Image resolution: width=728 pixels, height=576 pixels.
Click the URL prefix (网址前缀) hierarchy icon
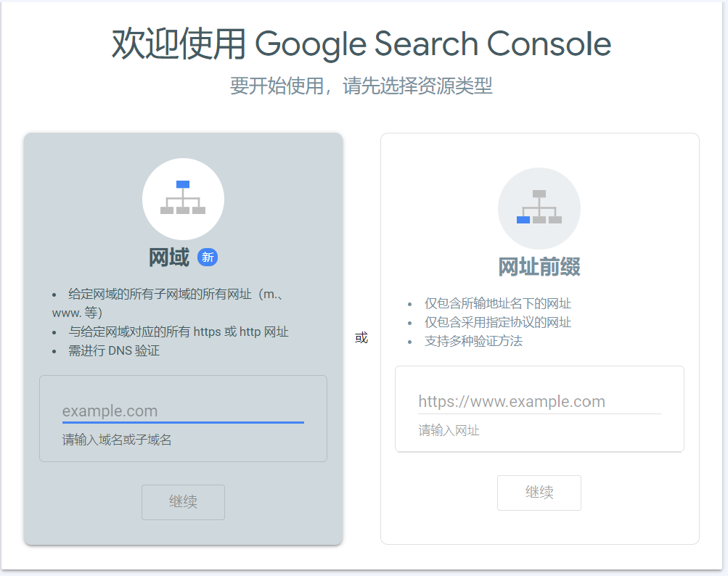point(539,208)
